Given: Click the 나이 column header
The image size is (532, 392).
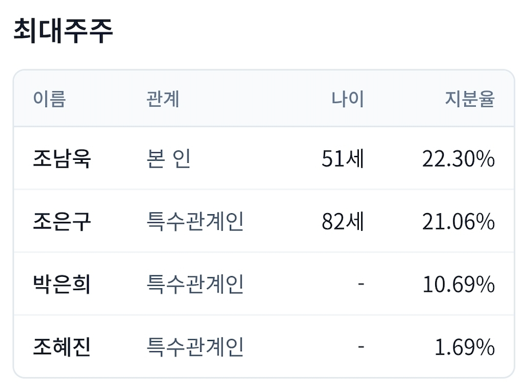Looking at the screenshot, I should pos(347,99).
